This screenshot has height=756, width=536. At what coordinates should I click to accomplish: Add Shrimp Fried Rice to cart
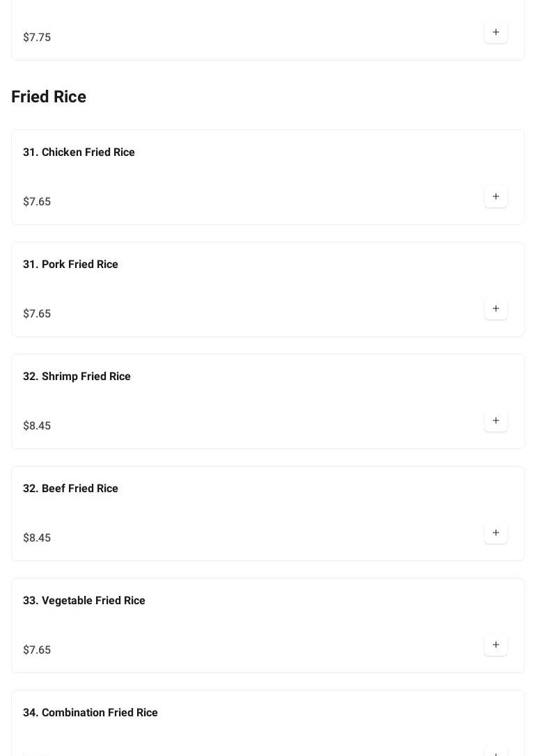(x=496, y=420)
